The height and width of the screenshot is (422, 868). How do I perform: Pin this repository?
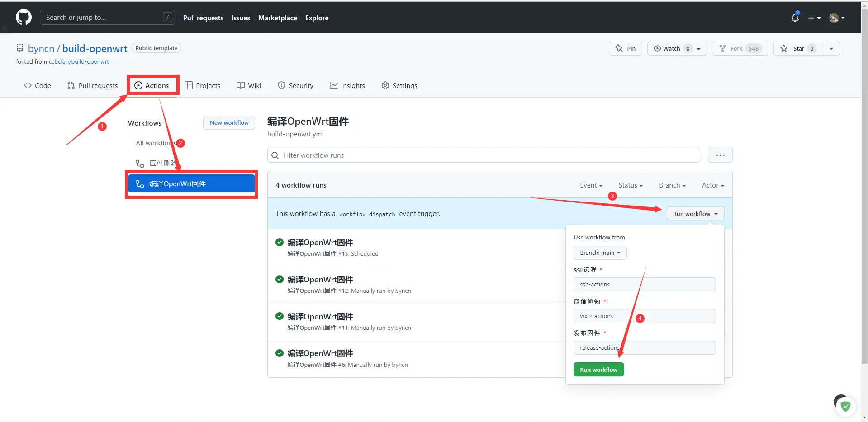tap(625, 48)
